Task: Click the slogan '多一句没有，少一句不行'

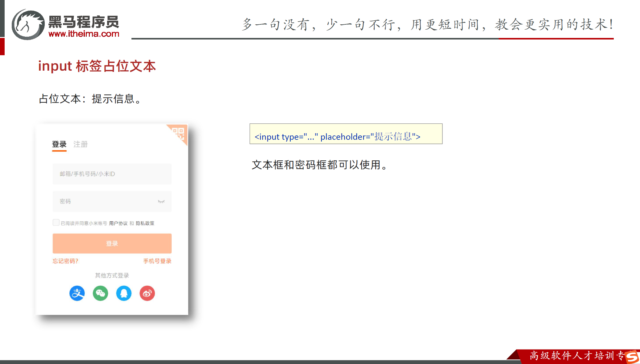Action: (x=321, y=25)
